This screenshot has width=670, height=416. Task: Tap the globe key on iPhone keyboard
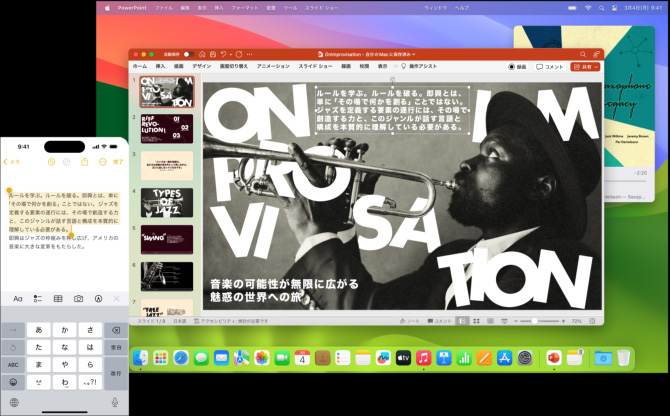(14, 402)
